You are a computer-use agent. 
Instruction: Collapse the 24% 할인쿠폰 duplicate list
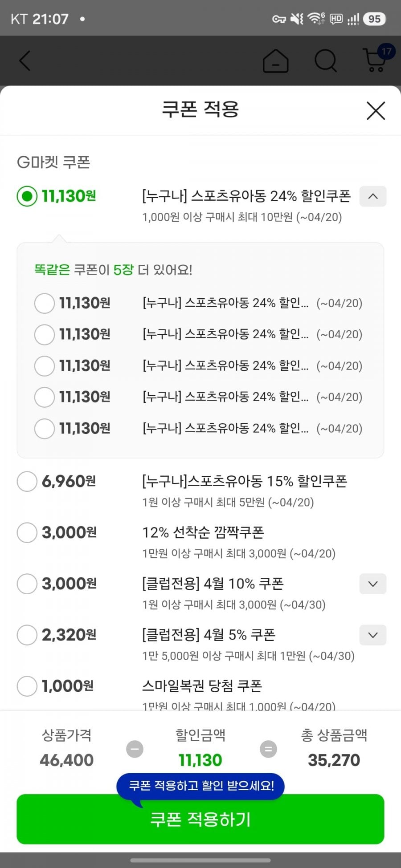coord(373,196)
